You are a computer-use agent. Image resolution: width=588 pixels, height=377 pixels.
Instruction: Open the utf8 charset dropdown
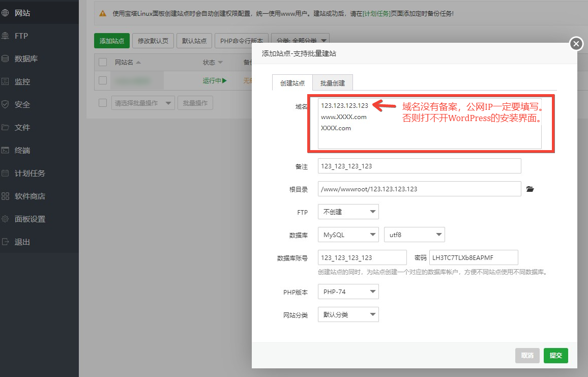(x=414, y=235)
